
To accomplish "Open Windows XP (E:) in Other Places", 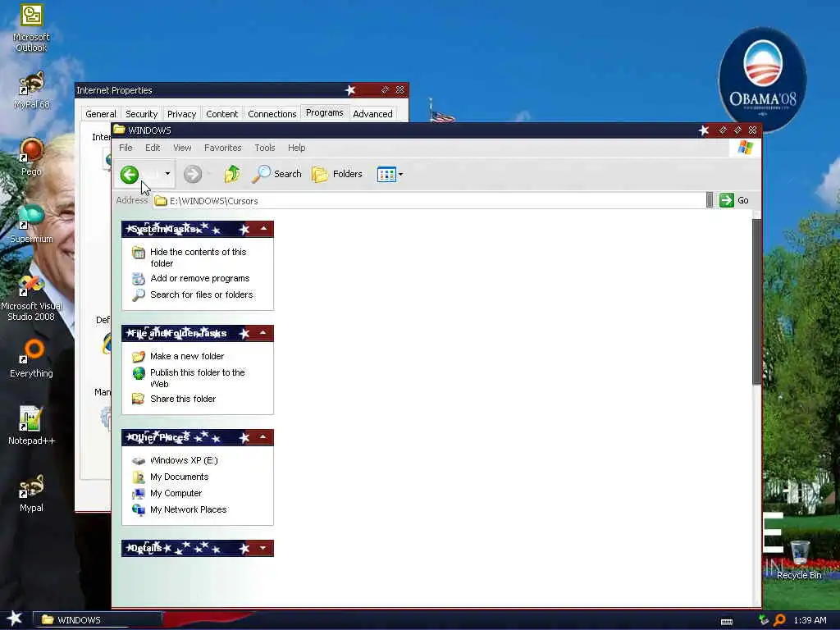I will click(184, 461).
